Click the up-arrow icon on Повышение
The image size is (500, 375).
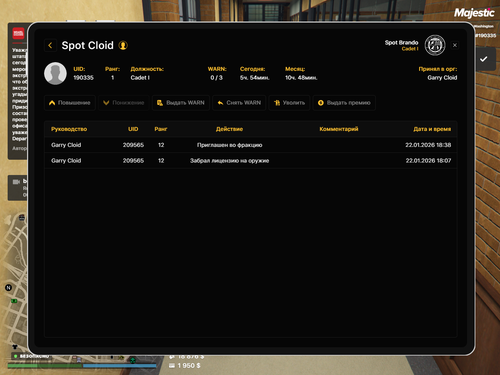pos(52,103)
